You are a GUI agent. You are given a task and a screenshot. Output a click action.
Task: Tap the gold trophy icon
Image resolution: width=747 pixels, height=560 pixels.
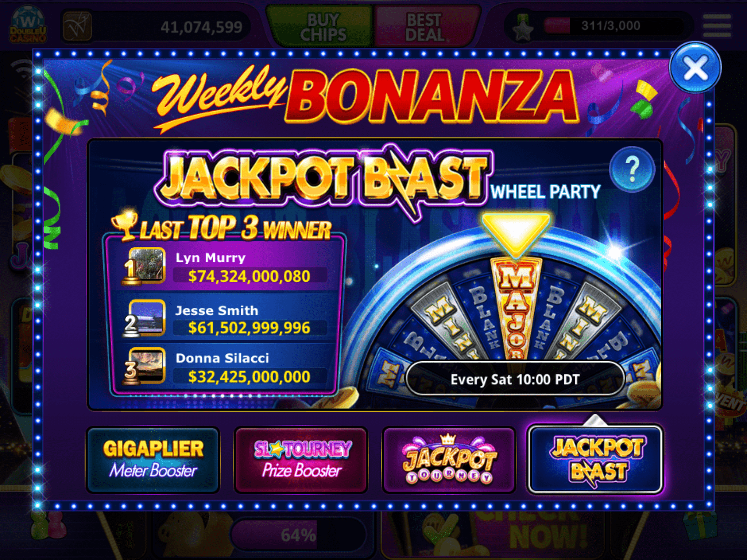pos(125,225)
